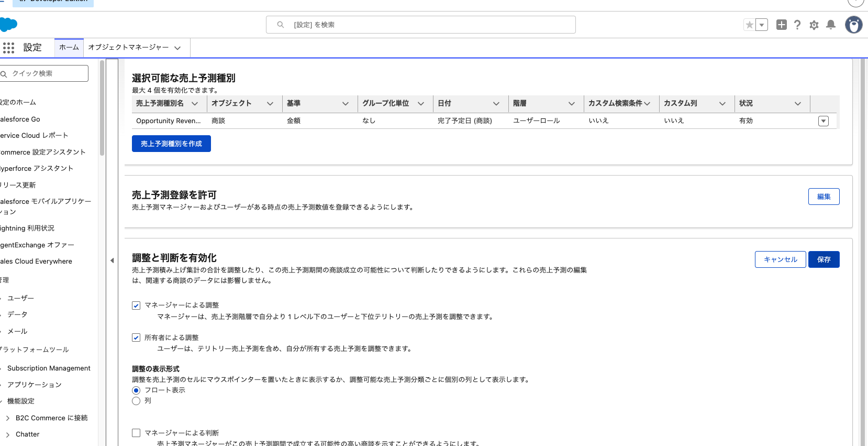This screenshot has width=868, height=446.
Task: Focus the クイック検索 sidebar field
Action: [x=44, y=73]
